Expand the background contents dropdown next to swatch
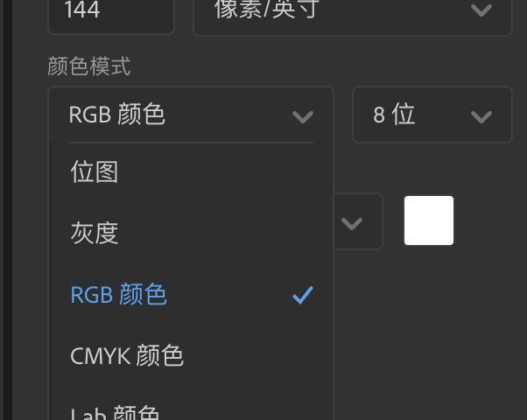This screenshot has height=420, width=527. pos(358,221)
